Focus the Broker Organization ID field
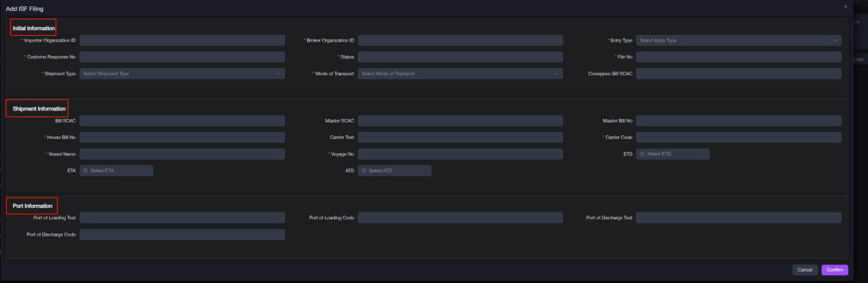Image resolution: width=868 pixels, height=283 pixels. click(460, 40)
